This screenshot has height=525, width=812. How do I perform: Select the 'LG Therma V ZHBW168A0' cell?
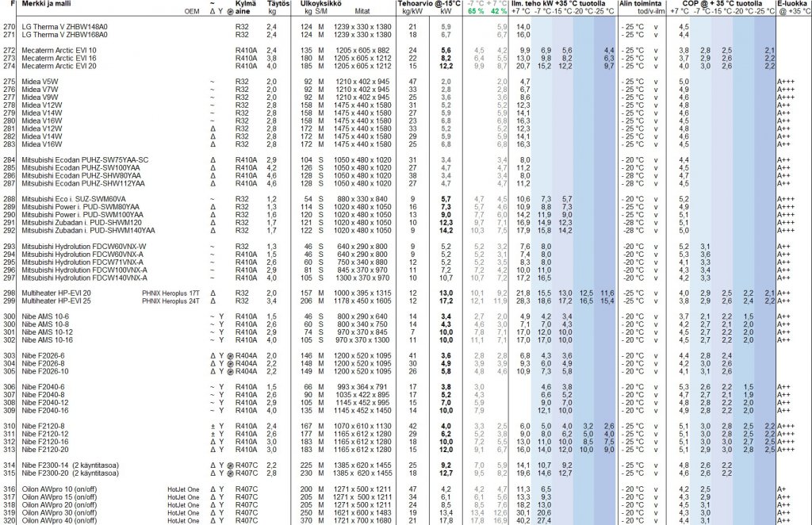(x=65, y=35)
